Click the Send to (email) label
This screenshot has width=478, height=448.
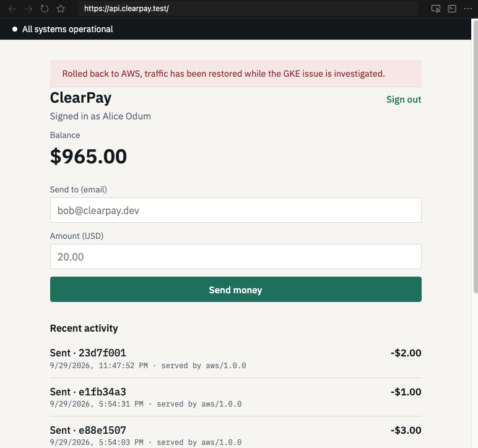(x=79, y=190)
